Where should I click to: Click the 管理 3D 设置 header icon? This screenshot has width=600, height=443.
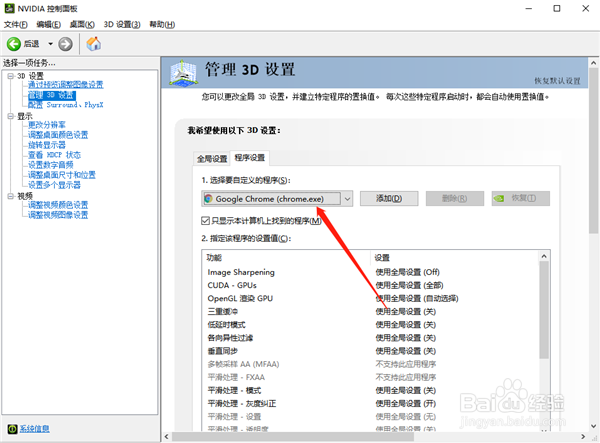click(184, 73)
